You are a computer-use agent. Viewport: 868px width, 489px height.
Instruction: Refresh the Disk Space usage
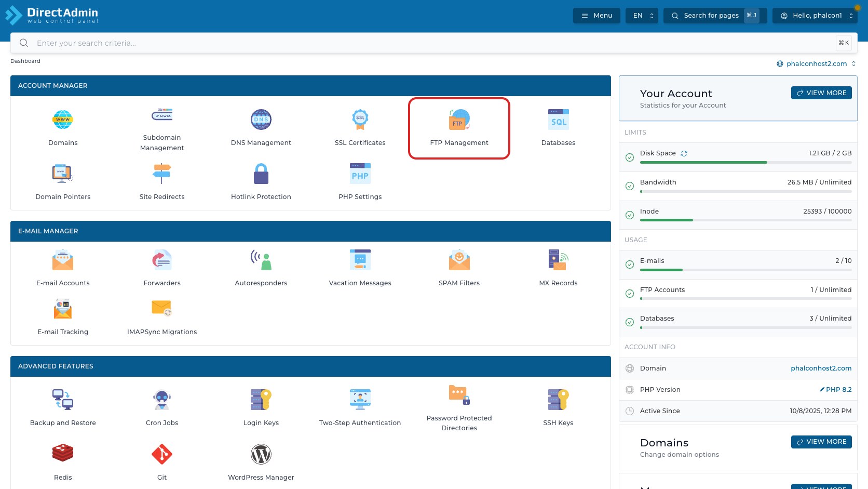pos(684,153)
